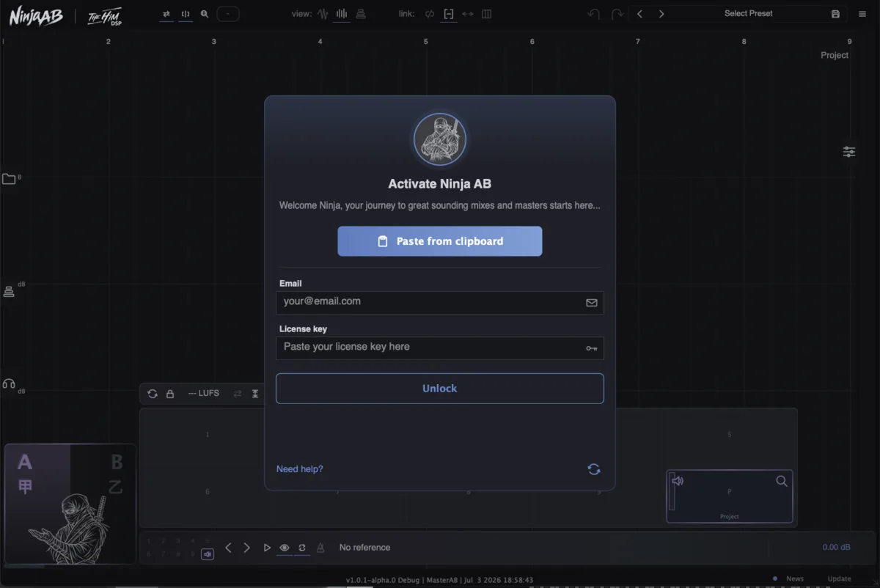Click the version text in status bar
The width and height of the screenshot is (880, 588).
[439, 580]
